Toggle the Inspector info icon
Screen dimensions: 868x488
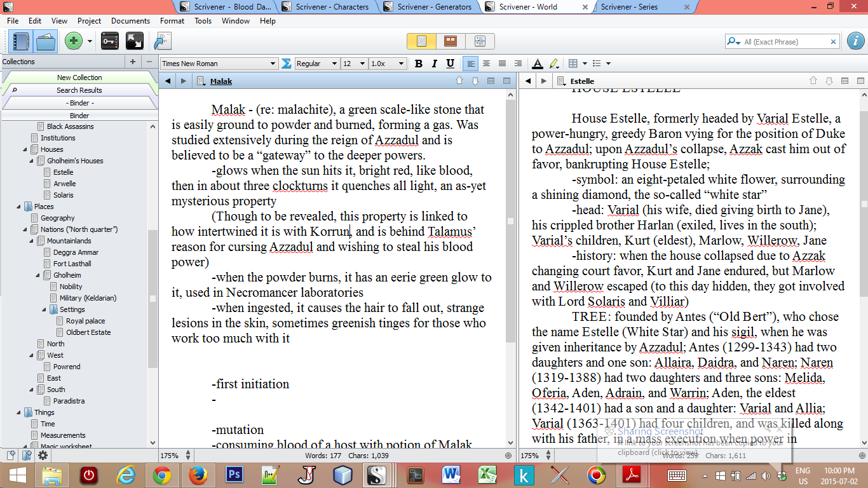tap(855, 41)
